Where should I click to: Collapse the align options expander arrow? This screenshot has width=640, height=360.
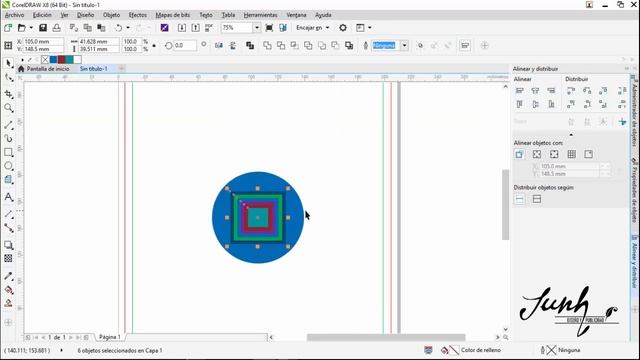(x=571, y=135)
